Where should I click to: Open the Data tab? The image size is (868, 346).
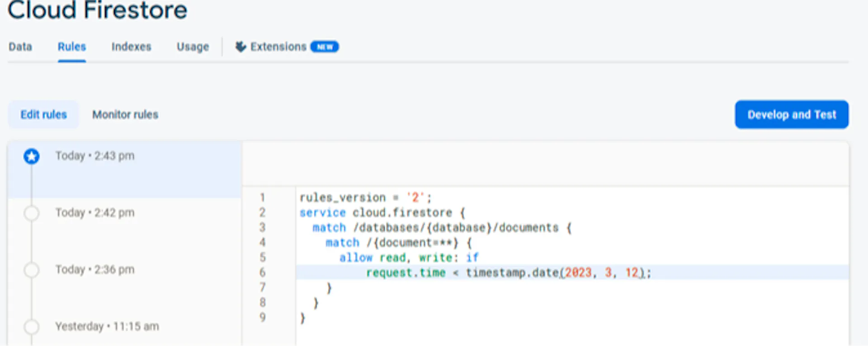click(20, 47)
